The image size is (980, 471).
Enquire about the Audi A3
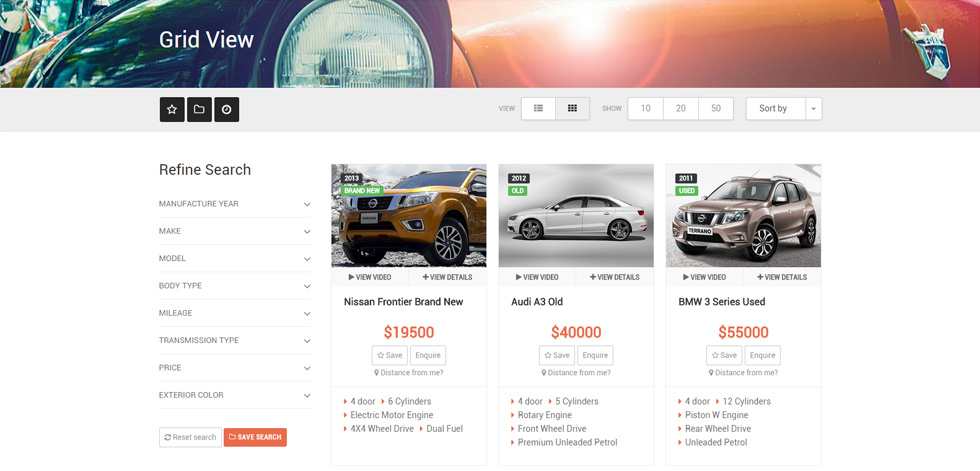595,355
